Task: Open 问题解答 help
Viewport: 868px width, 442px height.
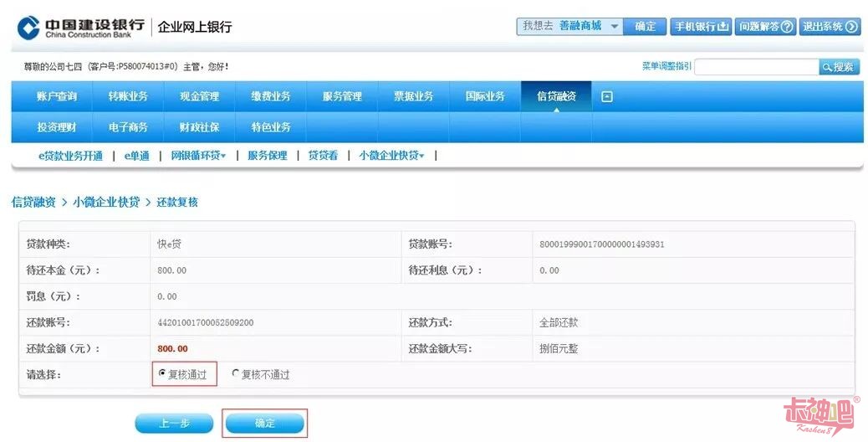Action: point(766,26)
